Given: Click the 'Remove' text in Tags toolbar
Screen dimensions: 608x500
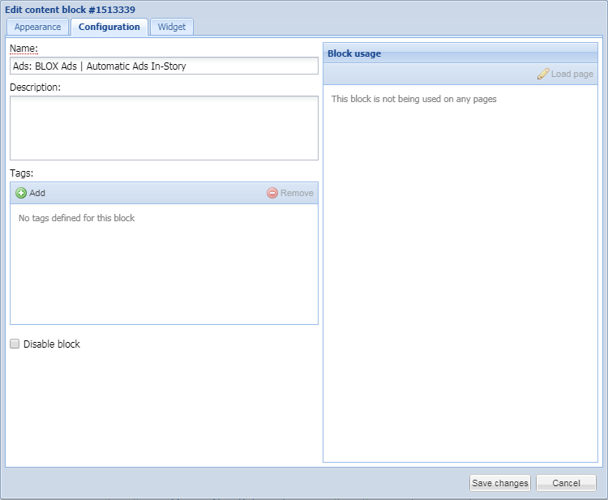Looking at the screenshot, I should [x=296, y=193].
